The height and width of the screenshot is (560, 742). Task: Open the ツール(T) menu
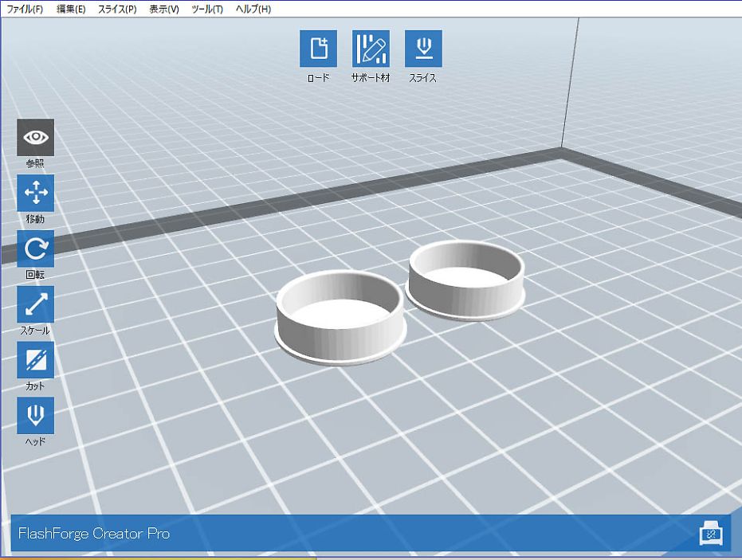coord(207,9)
